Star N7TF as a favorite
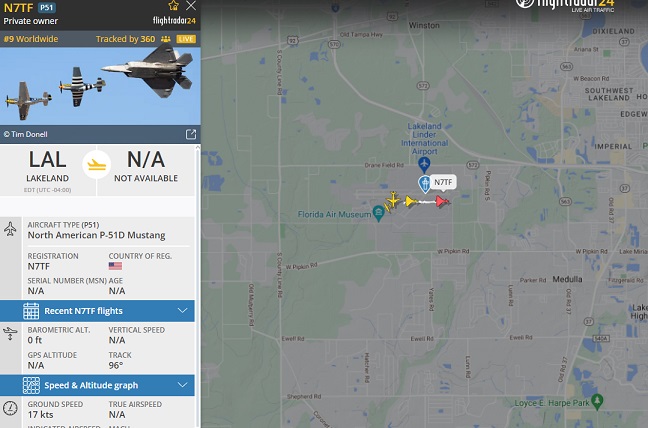Image resolution: width=648 pixels, height=428 pixels. point(174,5)
